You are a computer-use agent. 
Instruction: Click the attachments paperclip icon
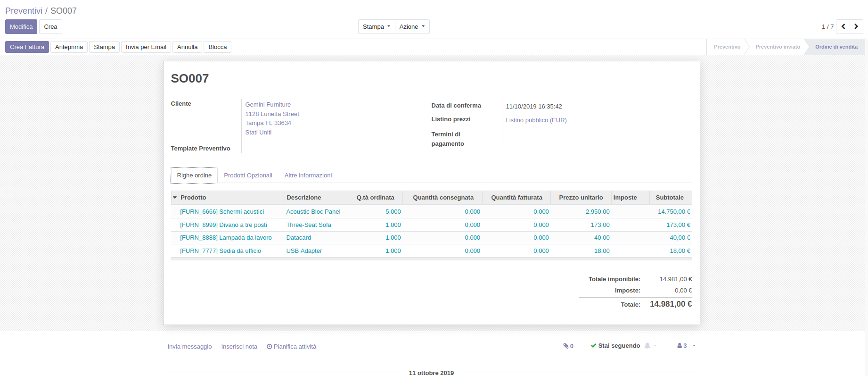click(566, 346)
